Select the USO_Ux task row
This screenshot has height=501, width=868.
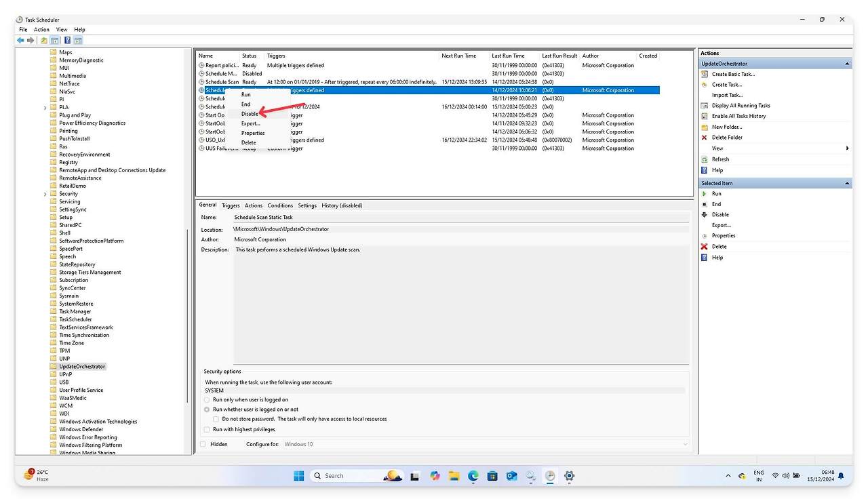coord(427,140)
